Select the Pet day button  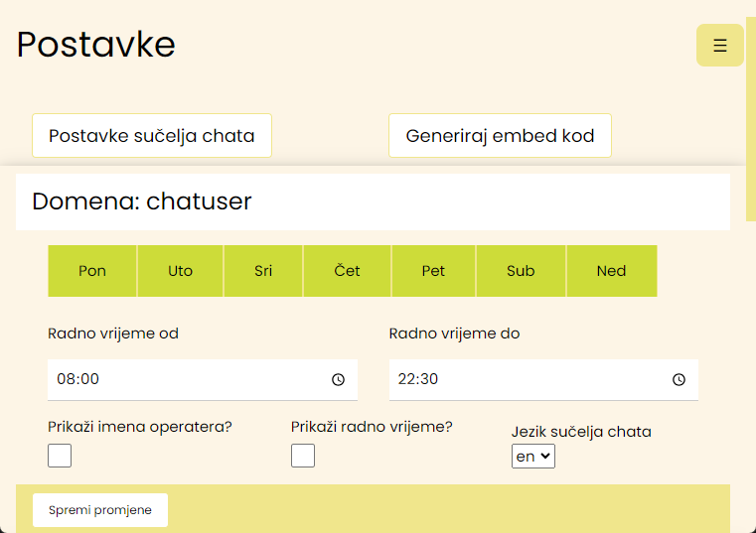[x=433, y=271]
